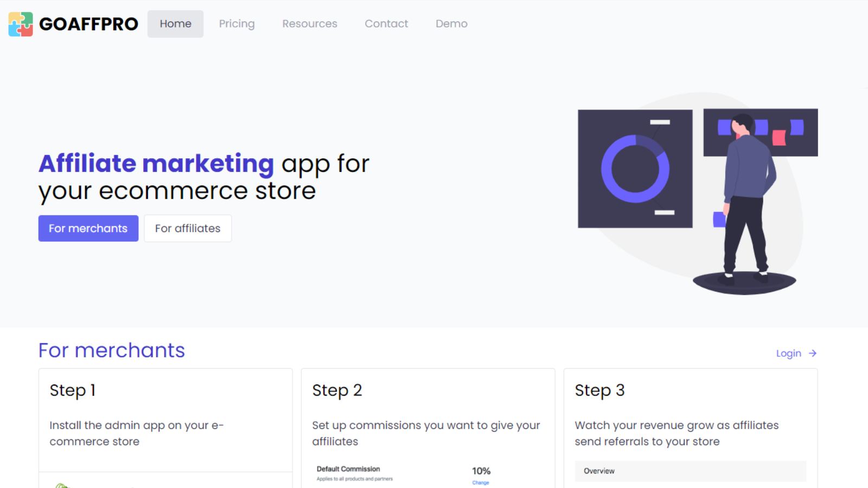Click 'Set up commissions' description text

426,433
